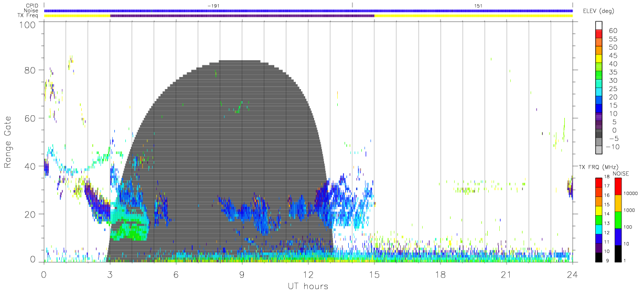Screen dimensions: 644x297
Task: Click the green segment of the NOISE color bar
Action: coord(617,220)
